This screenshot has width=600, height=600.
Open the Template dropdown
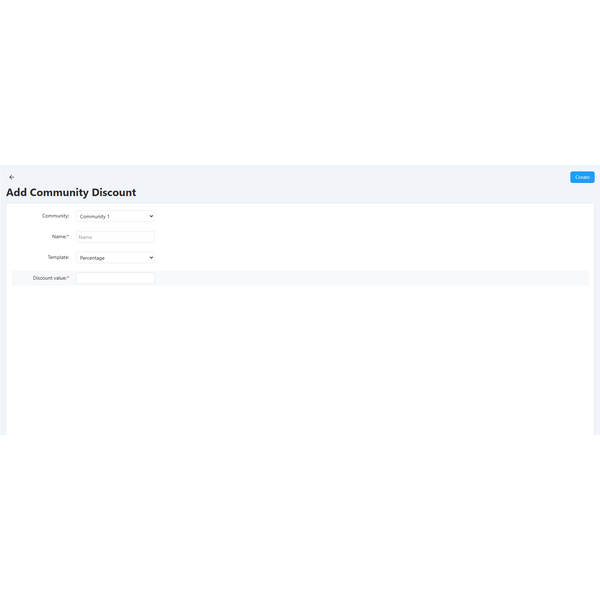115,258
